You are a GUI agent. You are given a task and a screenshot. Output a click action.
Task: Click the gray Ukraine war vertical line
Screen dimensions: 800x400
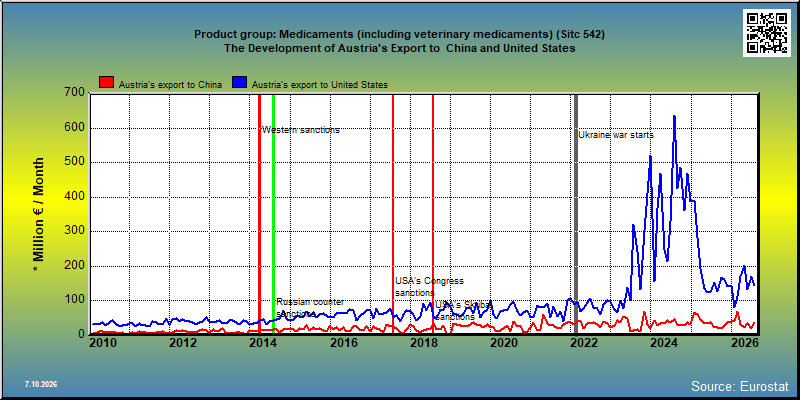[x=576, y=214]
